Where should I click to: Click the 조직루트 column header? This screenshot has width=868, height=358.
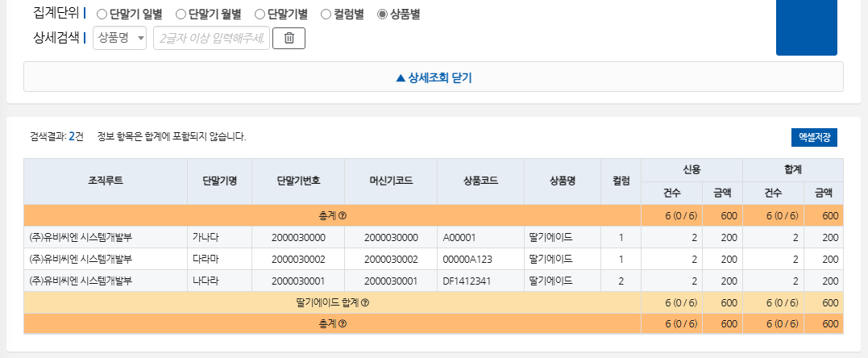pos(106,181)
